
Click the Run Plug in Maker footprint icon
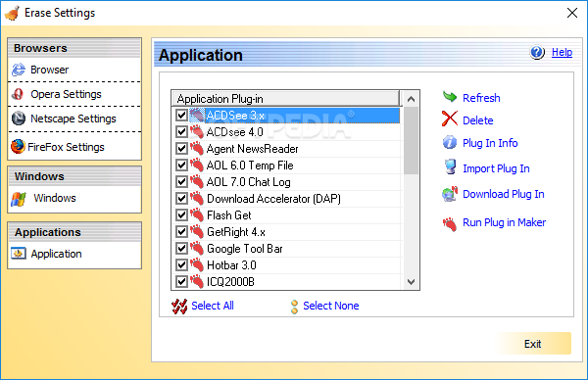(x=450, y=224)
